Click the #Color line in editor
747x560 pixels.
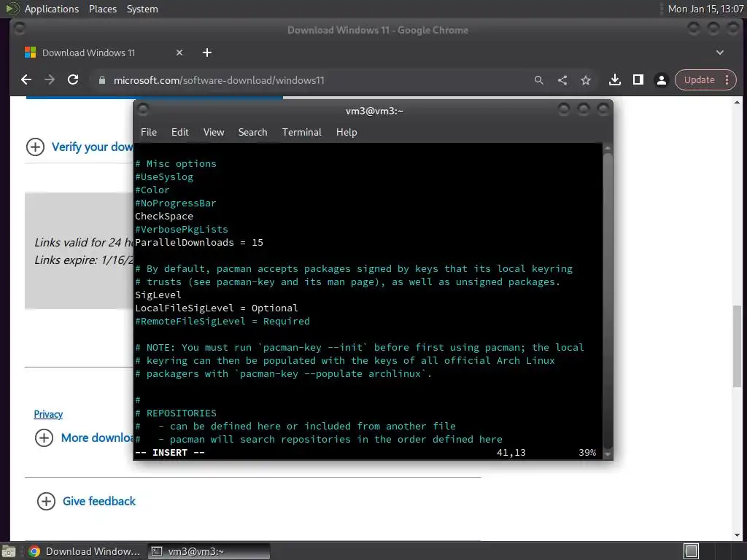(152, 190)
